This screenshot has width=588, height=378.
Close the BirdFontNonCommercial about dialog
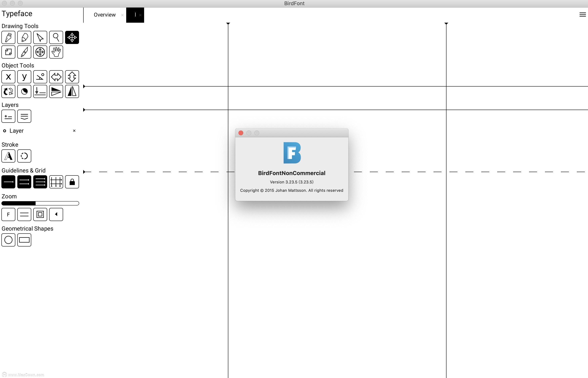(241, 133)
